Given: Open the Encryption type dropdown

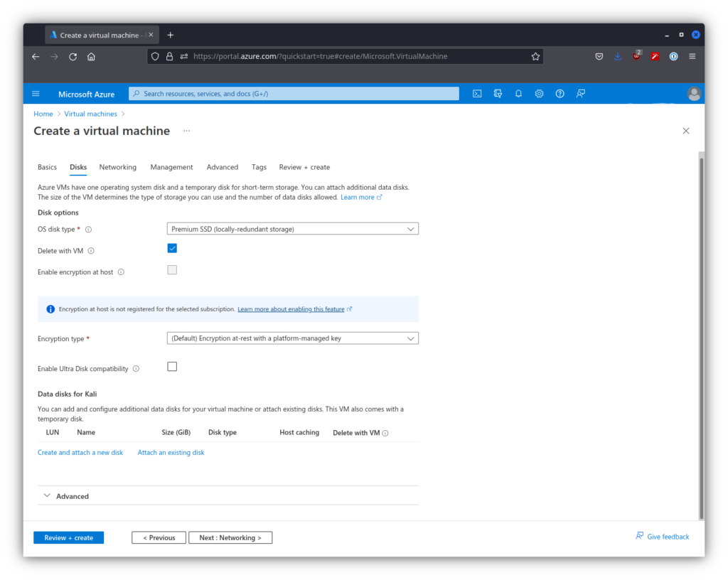Looking at the screenshot, I should coord(291,338).
